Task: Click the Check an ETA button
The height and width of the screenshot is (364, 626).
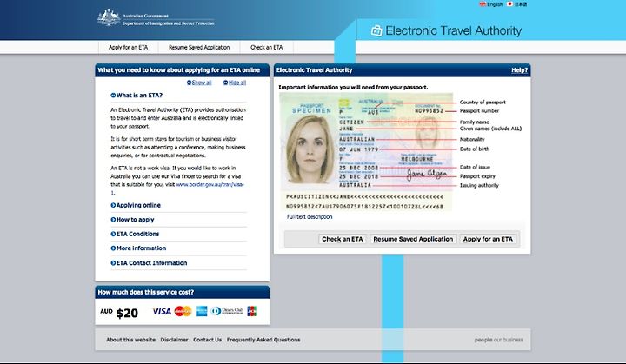Action: pos(343,239)
